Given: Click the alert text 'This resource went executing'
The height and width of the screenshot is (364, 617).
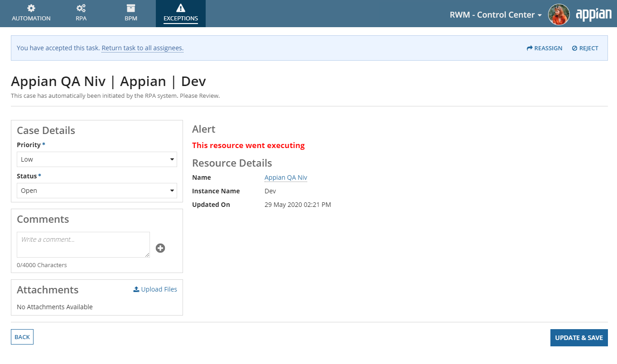Looking at the screenshot, I should coord(248,145).
